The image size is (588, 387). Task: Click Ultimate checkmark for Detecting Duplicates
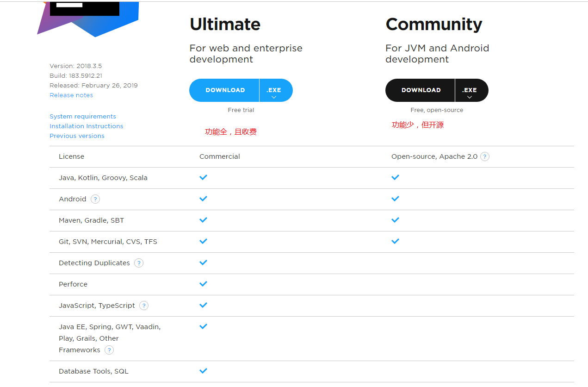(x=203, y=262)
